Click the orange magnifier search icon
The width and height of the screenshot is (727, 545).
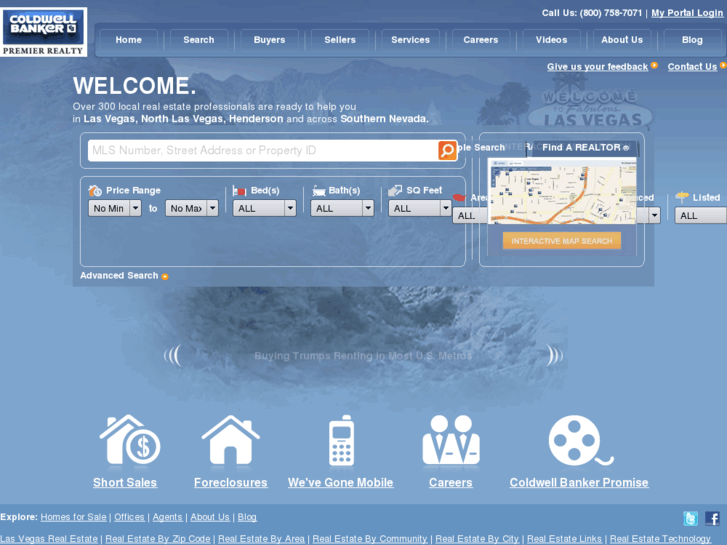point(447,150)
